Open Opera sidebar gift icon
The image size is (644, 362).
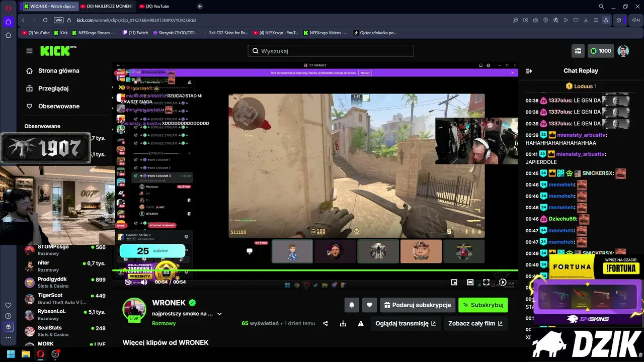pyautogui.click(x=8, y=327)
